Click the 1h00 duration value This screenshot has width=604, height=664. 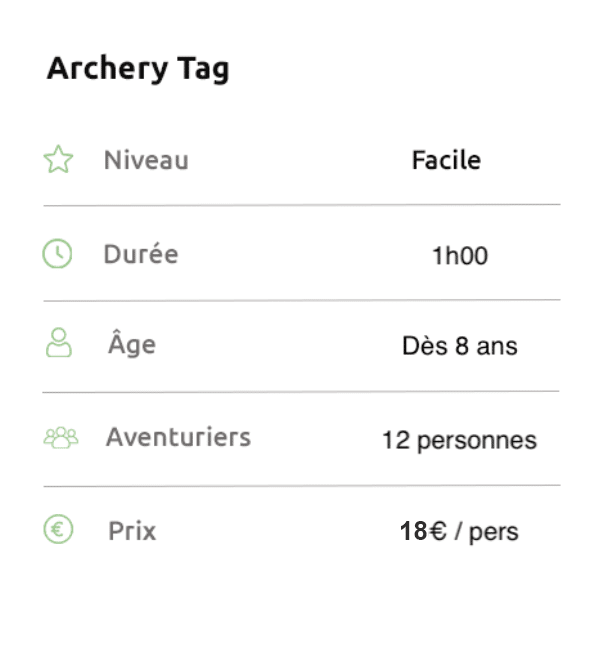coord(460,256)
